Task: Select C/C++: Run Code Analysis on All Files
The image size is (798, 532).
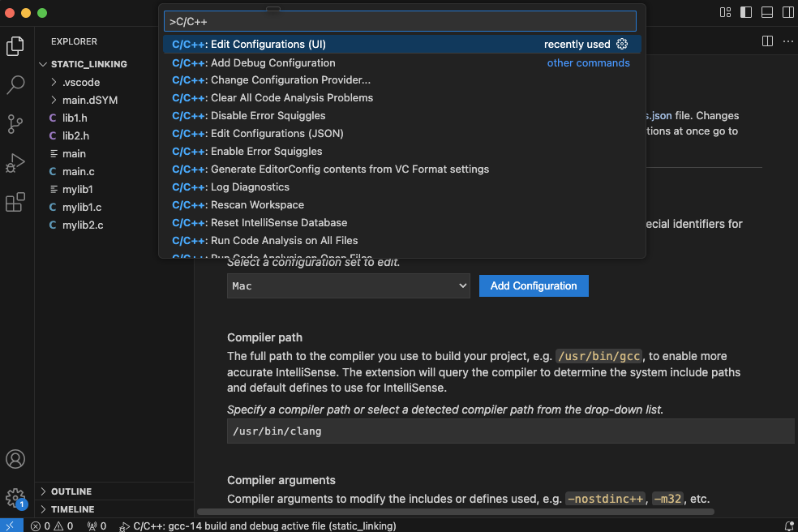Action: [x=401, y=240]
